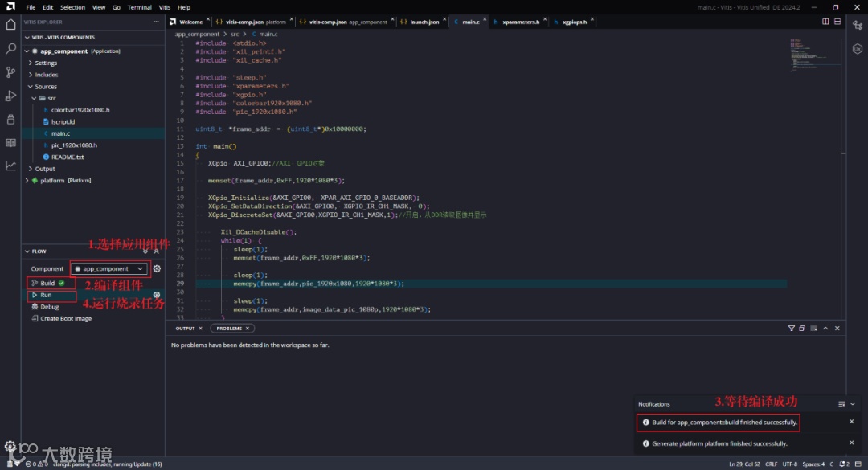Open the Terminal menu
Screen dimensions: 868x470
pyautogui.click(x=139, y=7)
